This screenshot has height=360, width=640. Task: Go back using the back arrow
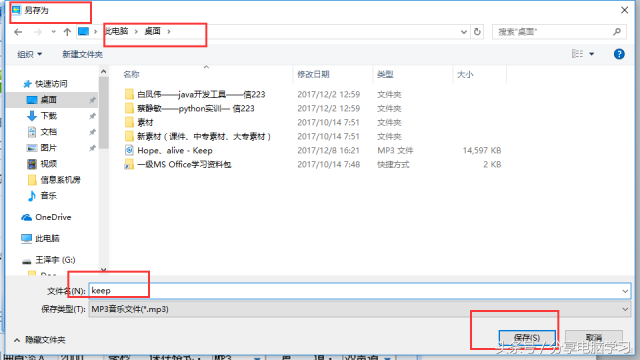click(18, 32)
